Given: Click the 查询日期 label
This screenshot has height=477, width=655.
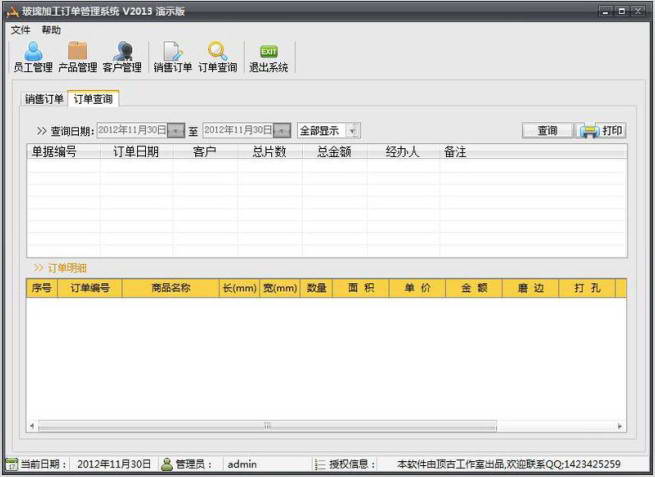Looking at the screenshot, I should [72, 131].
